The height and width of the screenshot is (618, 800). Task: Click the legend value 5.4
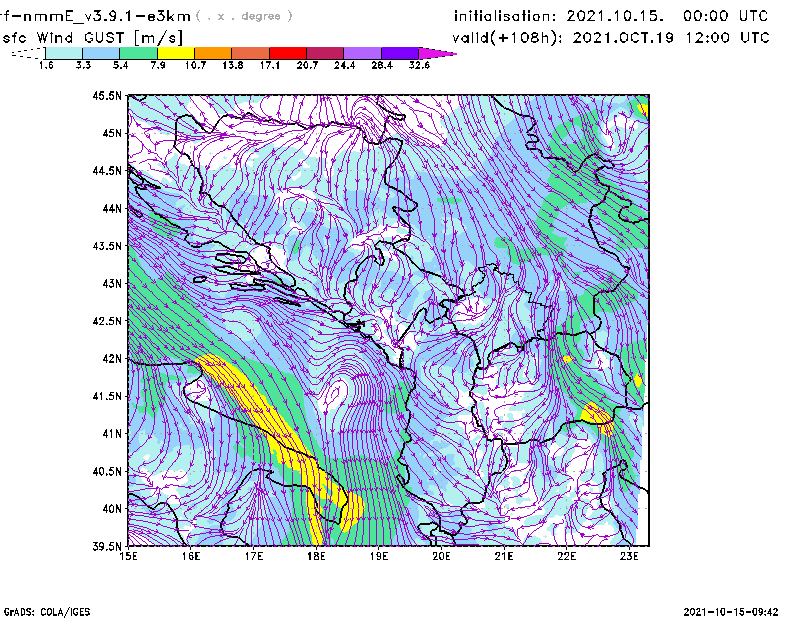coord(120,65)
